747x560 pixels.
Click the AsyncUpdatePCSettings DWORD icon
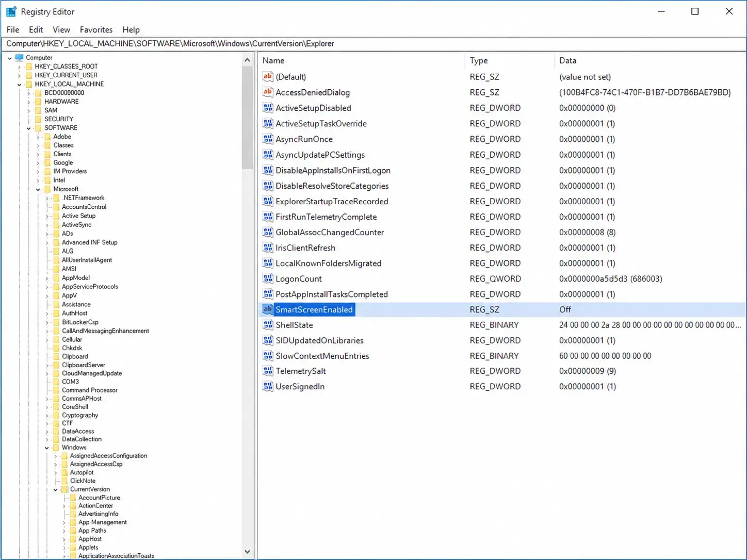pyautogui.click(x=268, y=154)
